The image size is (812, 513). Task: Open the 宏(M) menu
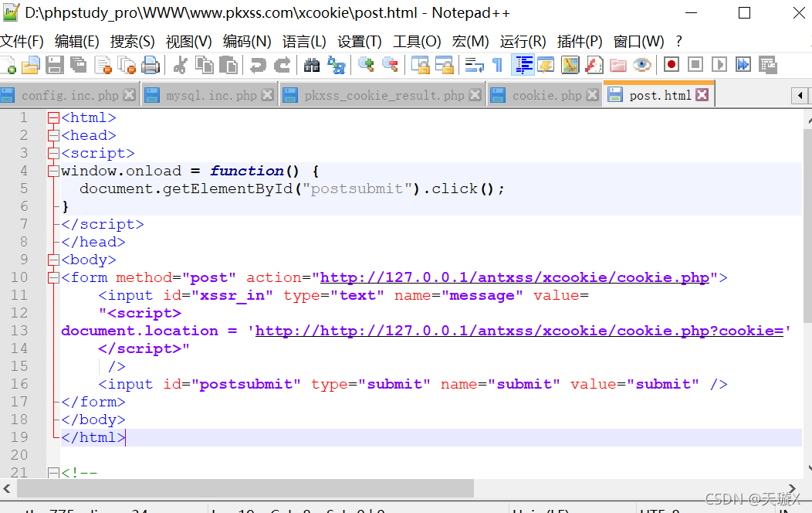pos(470,41)
